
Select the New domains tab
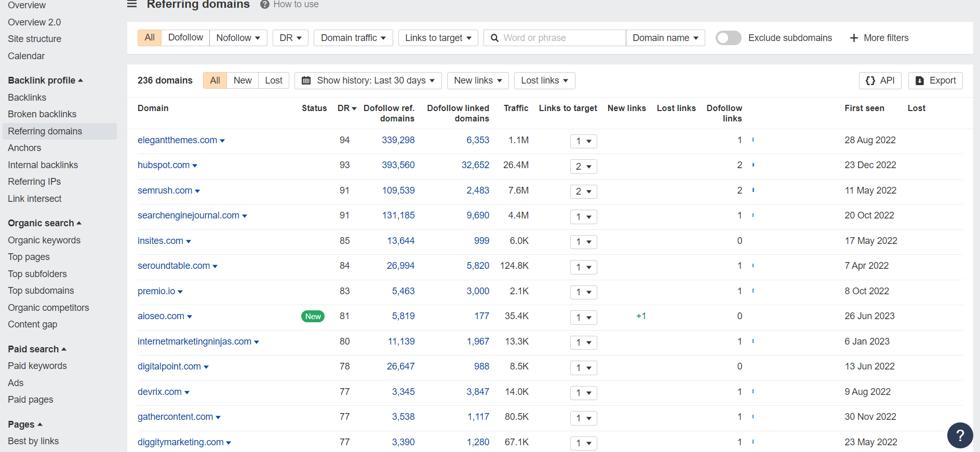pyautogui.click(x=243, y=80)
